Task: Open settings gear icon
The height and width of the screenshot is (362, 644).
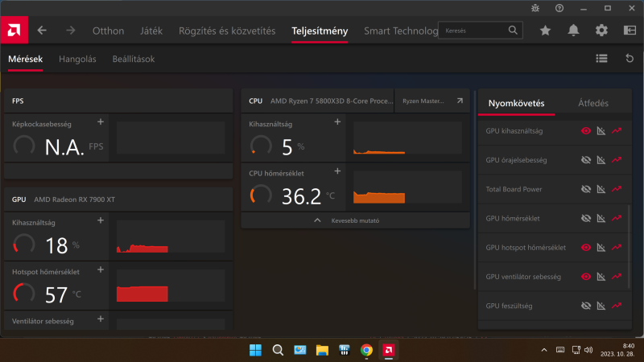Action: (x=601, y=31)
